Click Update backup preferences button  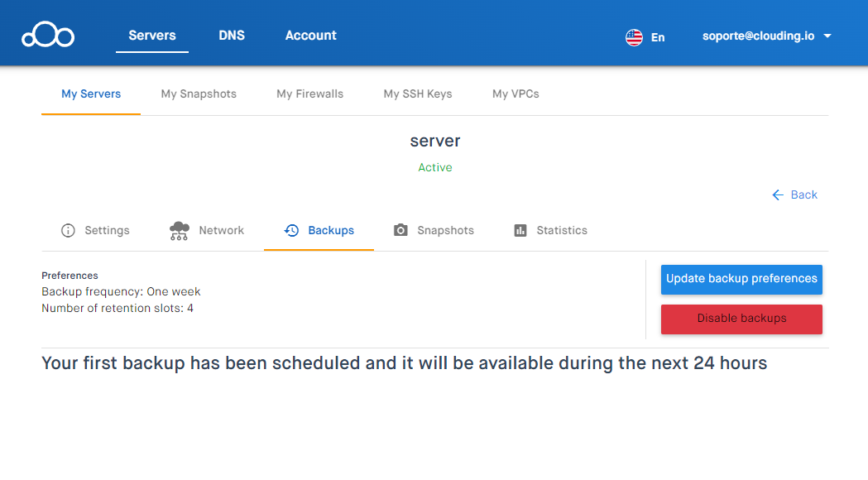[741, 279]
